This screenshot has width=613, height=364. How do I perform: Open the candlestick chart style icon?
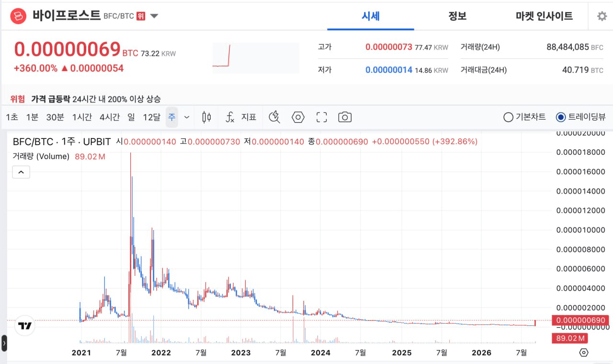click(206, 117)
